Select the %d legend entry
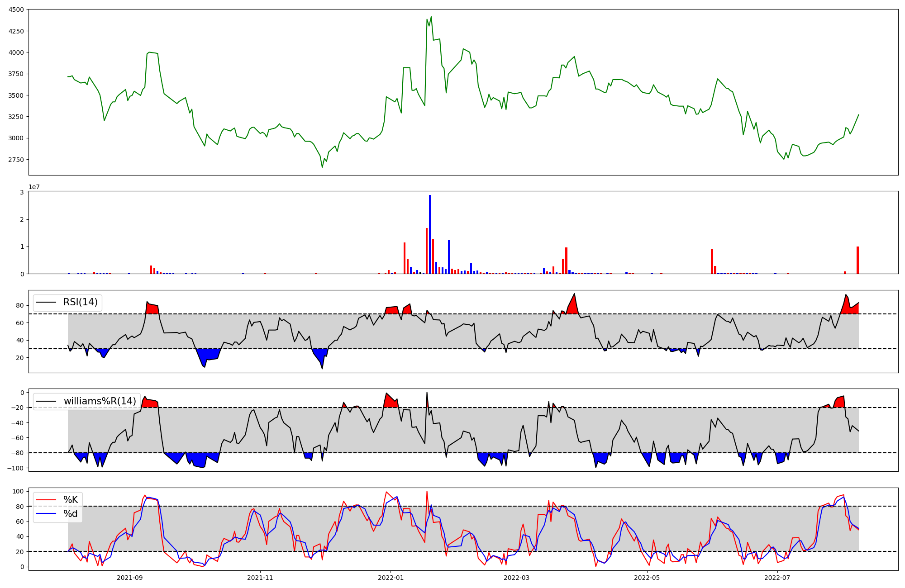The width and height of the screenshot is (905, 588). point(71,514)
